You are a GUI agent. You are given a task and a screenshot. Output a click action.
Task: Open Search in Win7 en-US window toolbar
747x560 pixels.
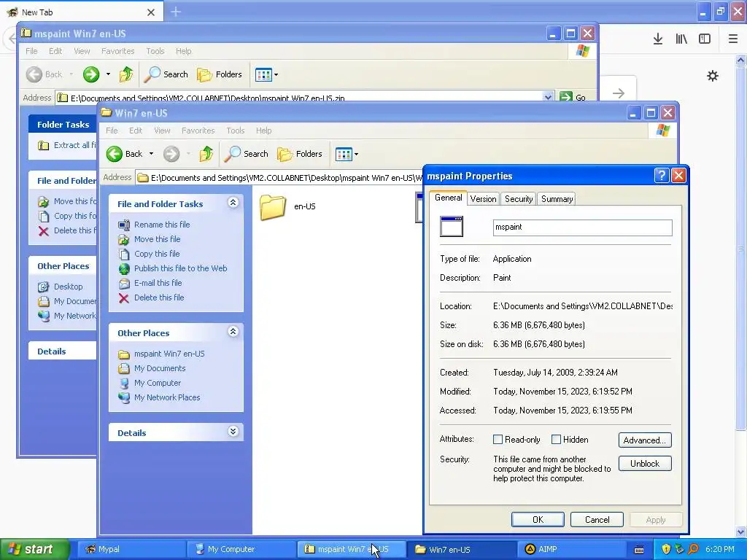click(247, 154)
